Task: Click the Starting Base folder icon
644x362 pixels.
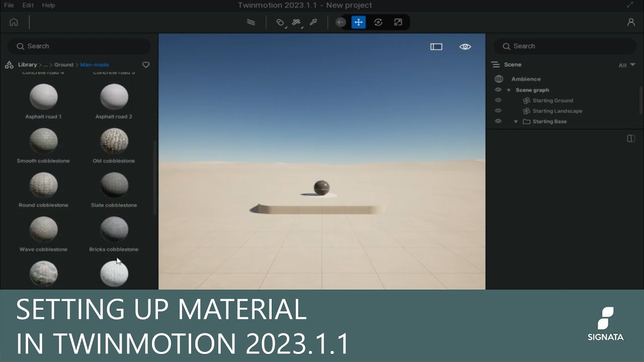Action: click(527, 122)
